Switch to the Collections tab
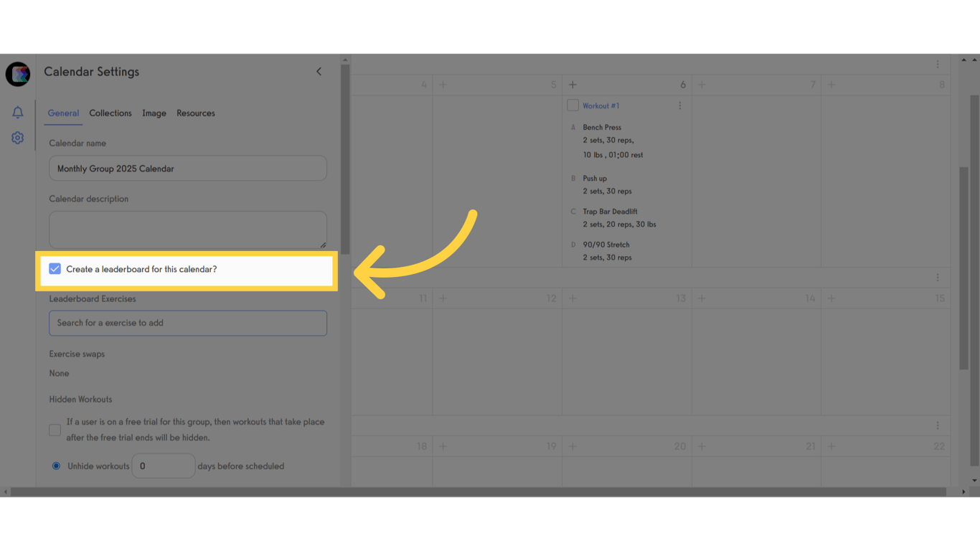 tap(110, 113)
